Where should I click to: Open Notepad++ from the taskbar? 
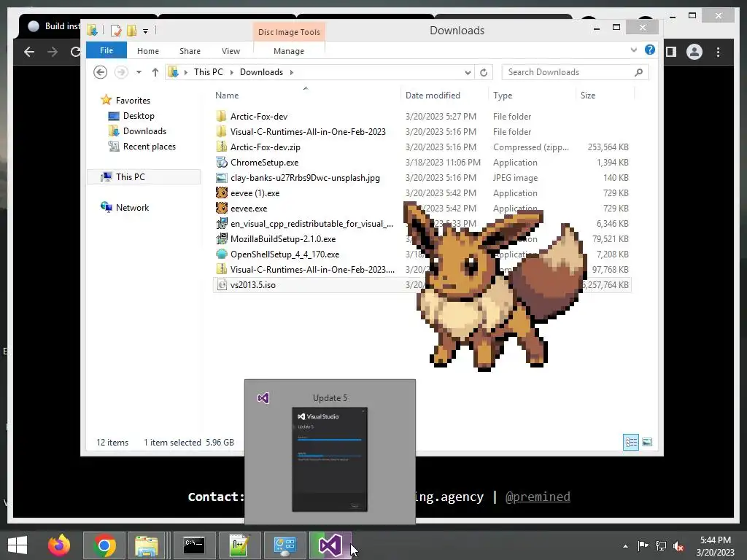pyautogui.click(x=239, y=545)
